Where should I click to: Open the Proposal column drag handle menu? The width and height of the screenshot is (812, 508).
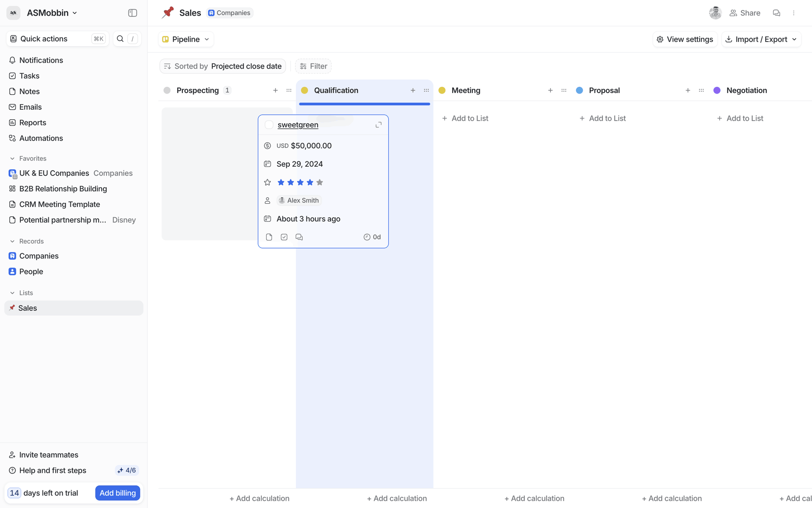coord(701,90)
